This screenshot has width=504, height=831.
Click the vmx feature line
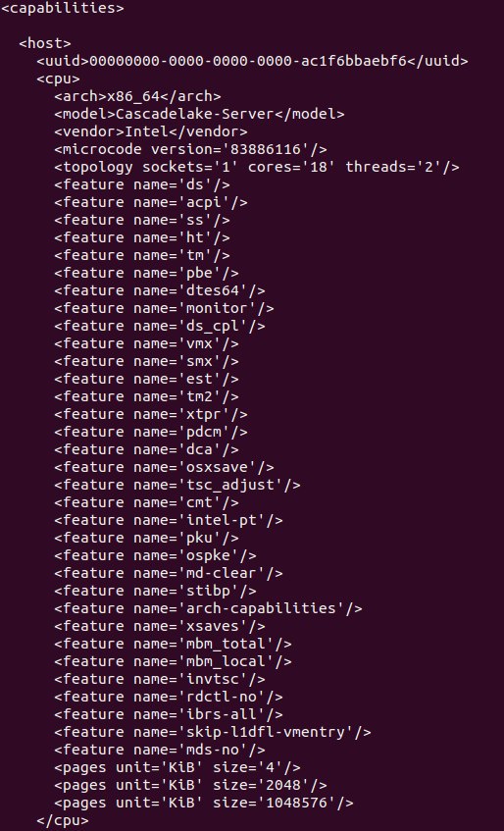coord(146,343)
